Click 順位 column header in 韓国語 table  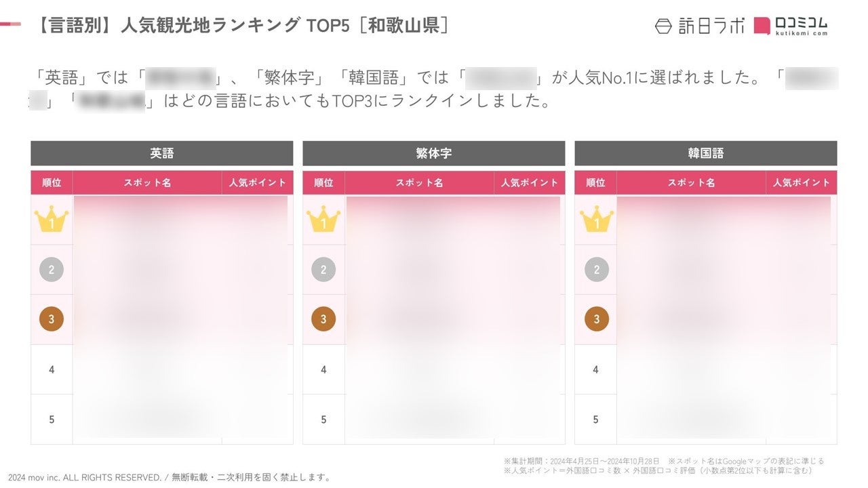tap(595, 183)
